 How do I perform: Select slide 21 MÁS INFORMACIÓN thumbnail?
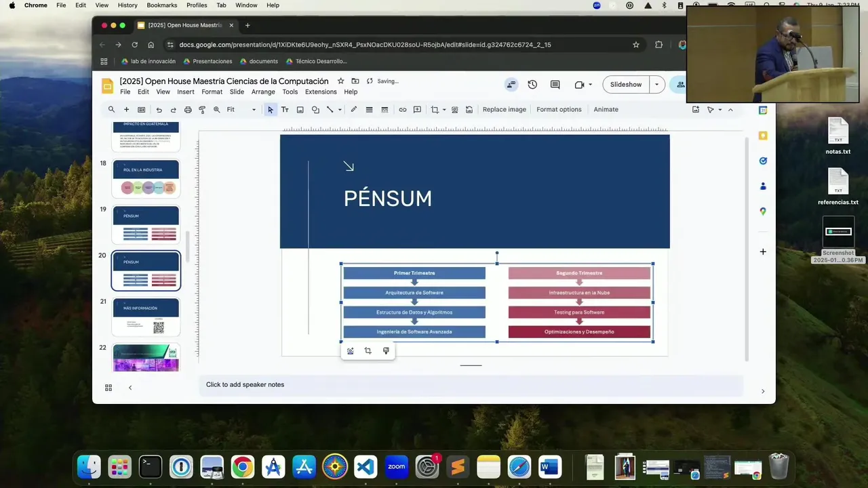[x=146, y=317]
